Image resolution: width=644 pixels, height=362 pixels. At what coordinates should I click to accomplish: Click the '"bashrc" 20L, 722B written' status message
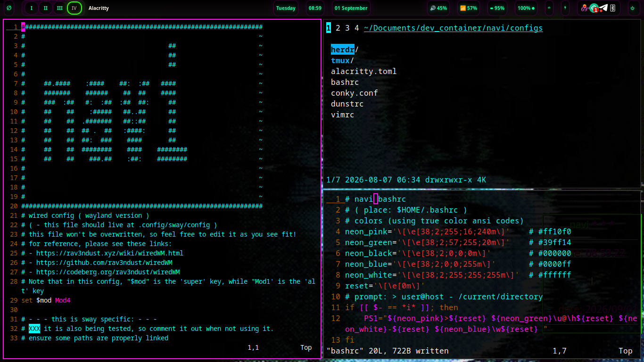click(387, 351)
